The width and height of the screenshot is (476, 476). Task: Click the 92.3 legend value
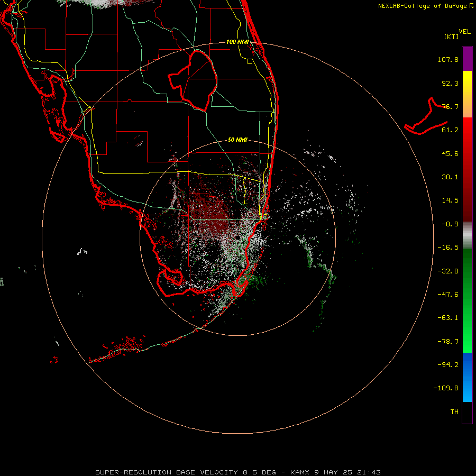[450, 83]
